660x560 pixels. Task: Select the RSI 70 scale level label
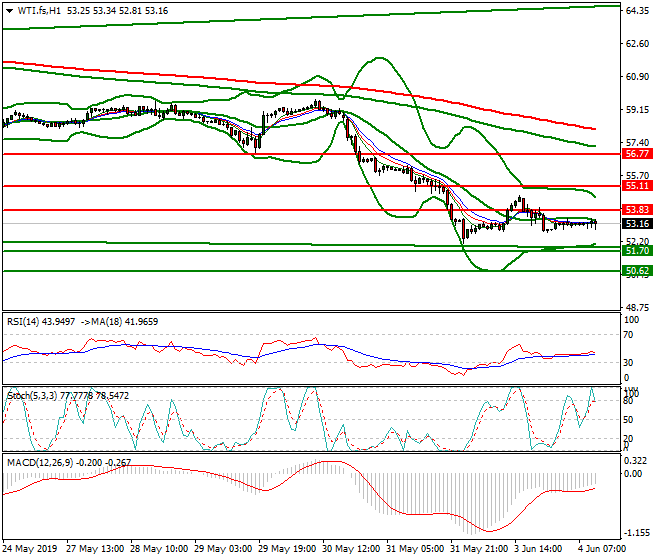(628, 335)
